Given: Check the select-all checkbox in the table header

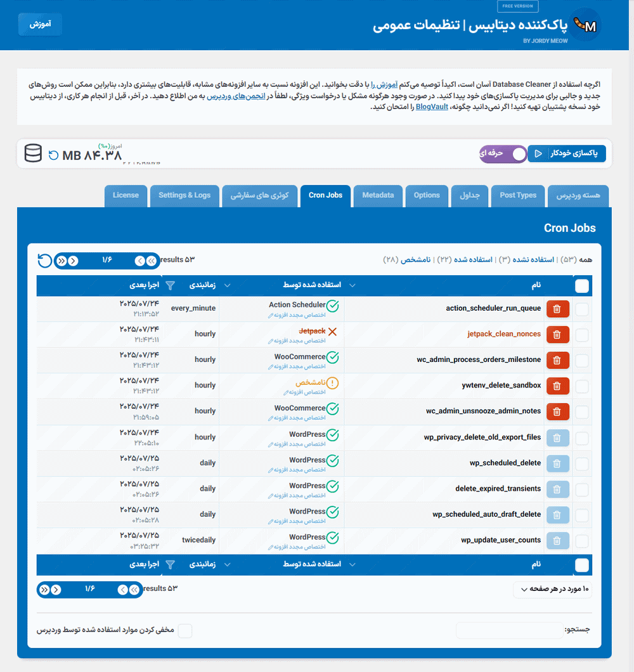Looking at the screenshot, I should (x=581, y=286).
